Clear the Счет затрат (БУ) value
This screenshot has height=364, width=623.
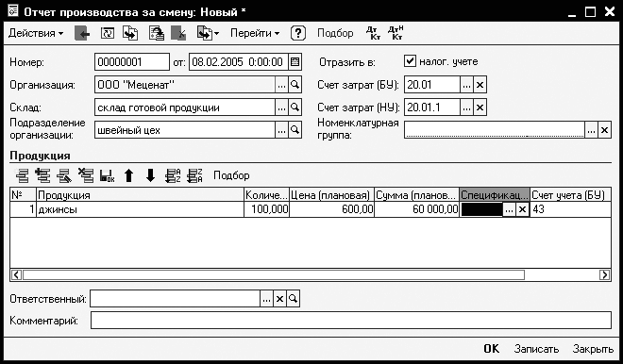point(480,85)
